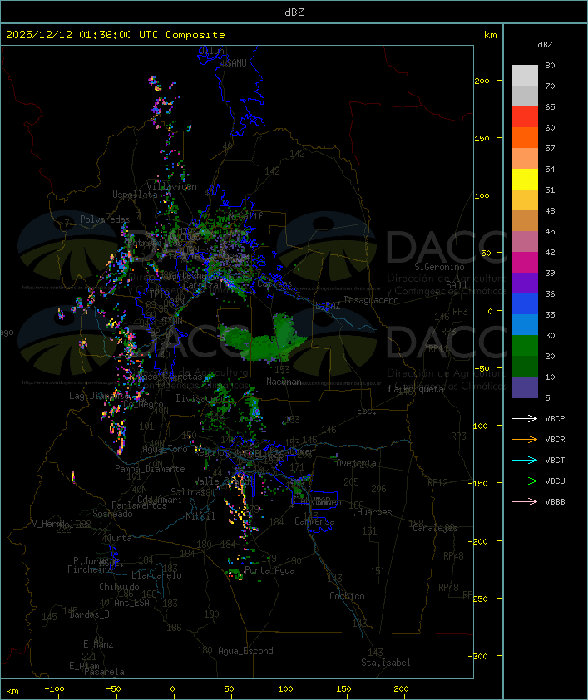The image size is (588, 700).
Task: Click the Parlamentos map label
Action: [x=139, y=505]
